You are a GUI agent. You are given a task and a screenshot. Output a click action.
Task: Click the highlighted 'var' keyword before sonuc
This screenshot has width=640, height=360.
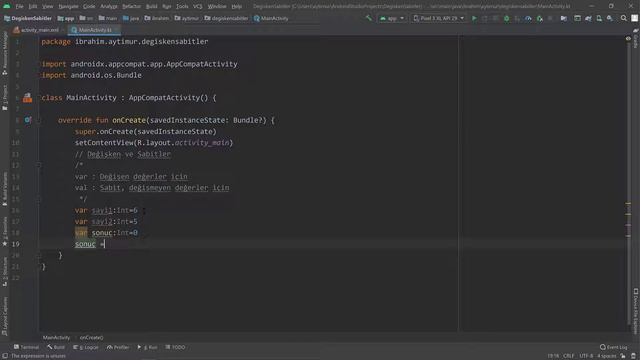click(81, 233)
